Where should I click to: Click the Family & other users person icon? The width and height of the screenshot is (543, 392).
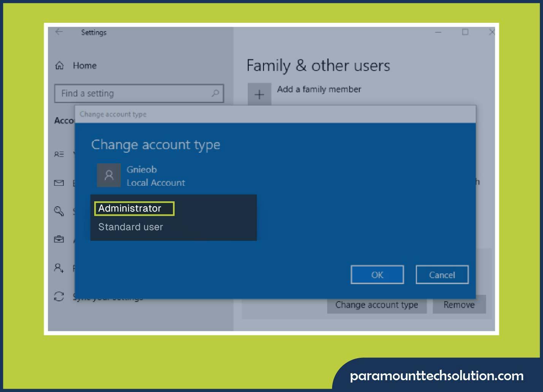tap(59, 268)
